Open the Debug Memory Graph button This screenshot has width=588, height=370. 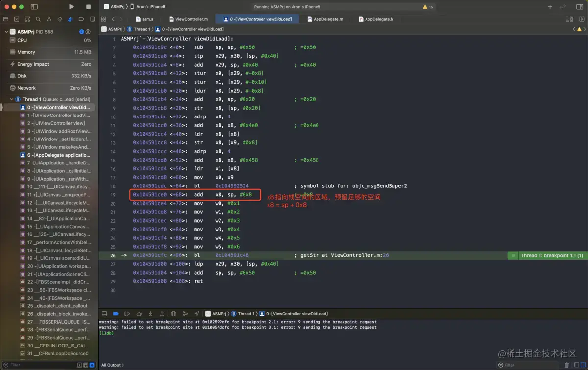[x=185, y=314]
